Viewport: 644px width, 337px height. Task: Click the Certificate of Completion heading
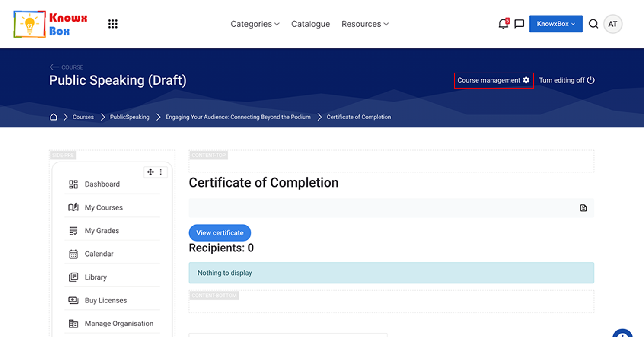pos(264,183)
